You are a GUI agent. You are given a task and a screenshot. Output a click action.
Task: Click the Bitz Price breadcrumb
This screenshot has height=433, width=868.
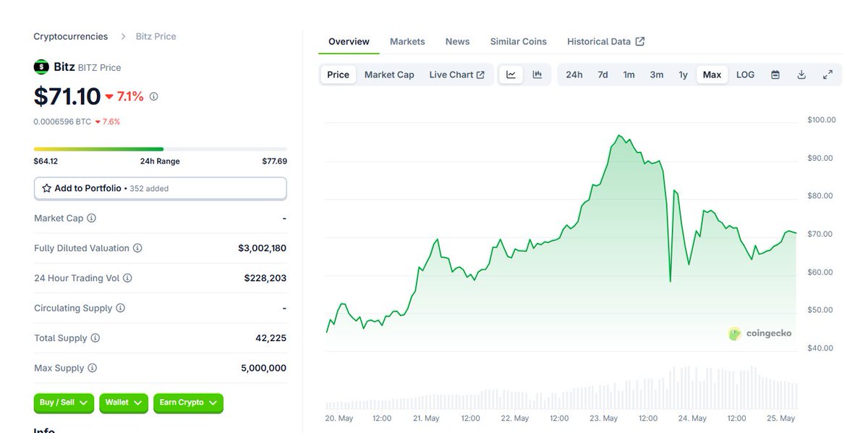tap(156, 36)
